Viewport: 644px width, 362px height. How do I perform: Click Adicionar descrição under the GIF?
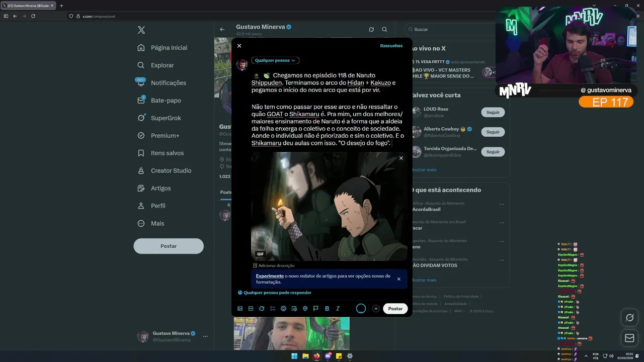(x=274, y=265)
